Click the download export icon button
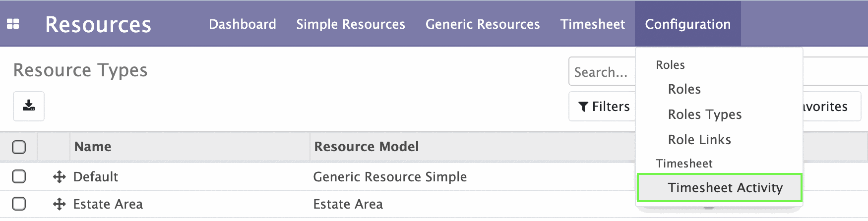The height and width of the screenshot is (221, 868). click(29, 106)
